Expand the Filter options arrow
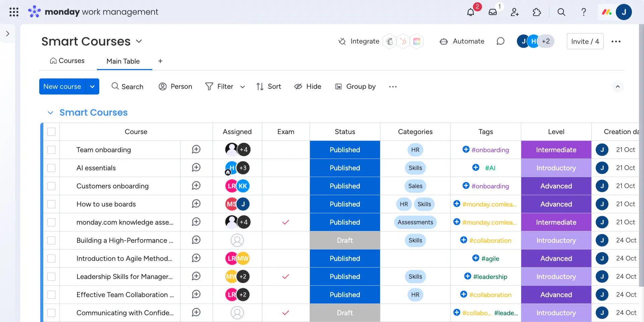 point(243,87)
